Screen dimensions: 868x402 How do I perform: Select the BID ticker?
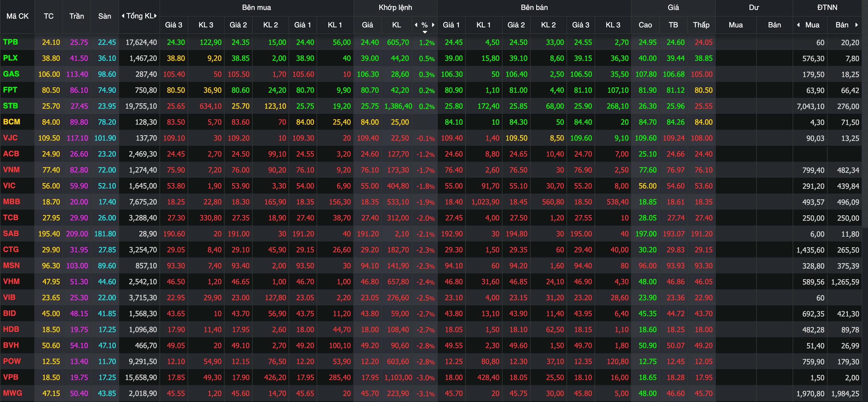pos(9,313)
